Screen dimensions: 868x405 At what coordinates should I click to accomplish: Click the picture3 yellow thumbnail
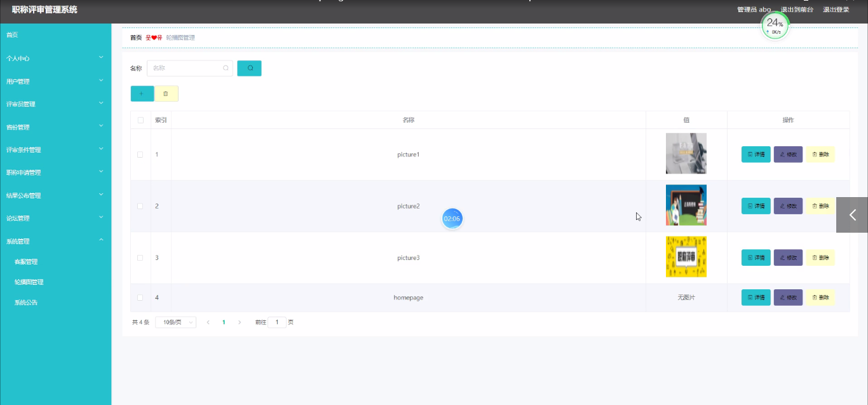(x=686, y=257)
